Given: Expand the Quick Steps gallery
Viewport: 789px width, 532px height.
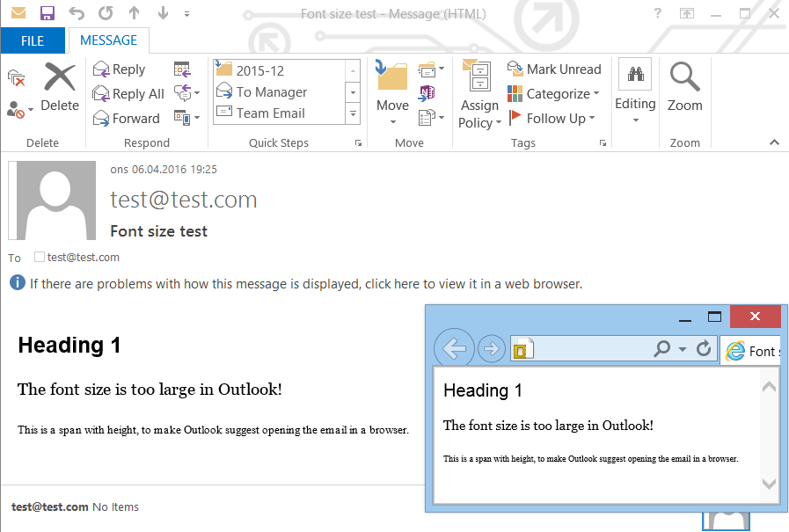Looking at the screenshot, I should (354, 114).
